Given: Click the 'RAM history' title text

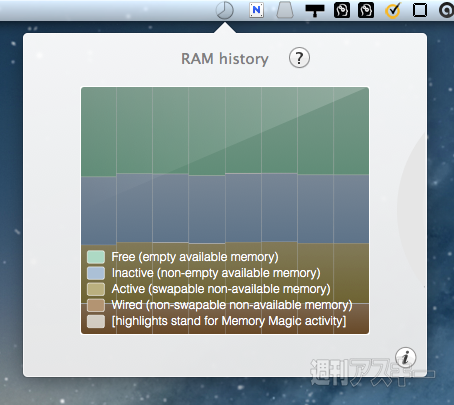Looking at the screenshot, I should click(x=225, y=59).
